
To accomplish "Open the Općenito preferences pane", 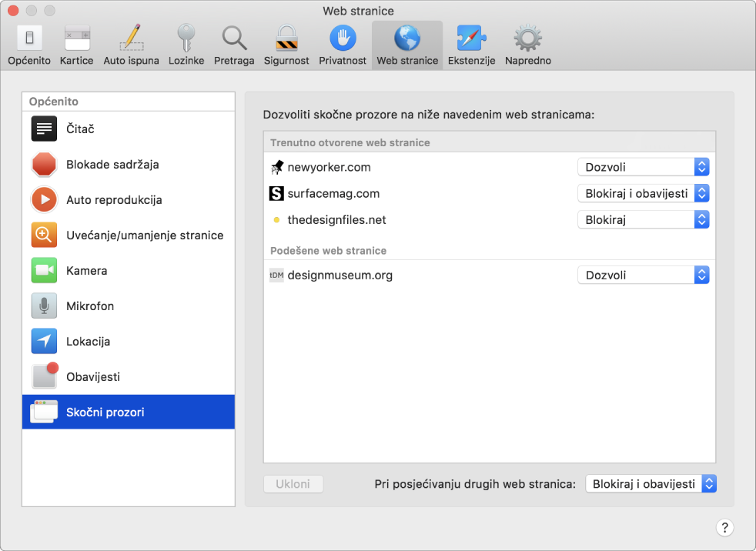I will (x=29, y=46).
